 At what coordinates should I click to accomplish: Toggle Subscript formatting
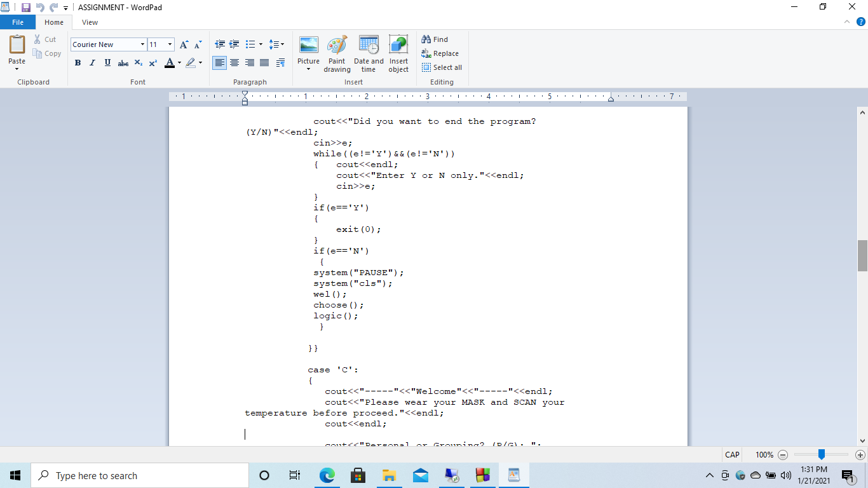(139, 63)
